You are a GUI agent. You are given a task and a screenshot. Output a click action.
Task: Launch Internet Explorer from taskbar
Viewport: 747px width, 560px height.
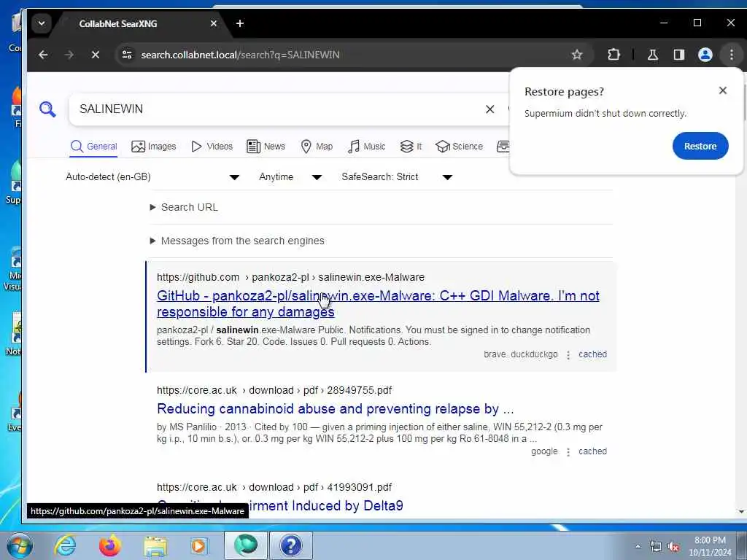coord(65,545)
